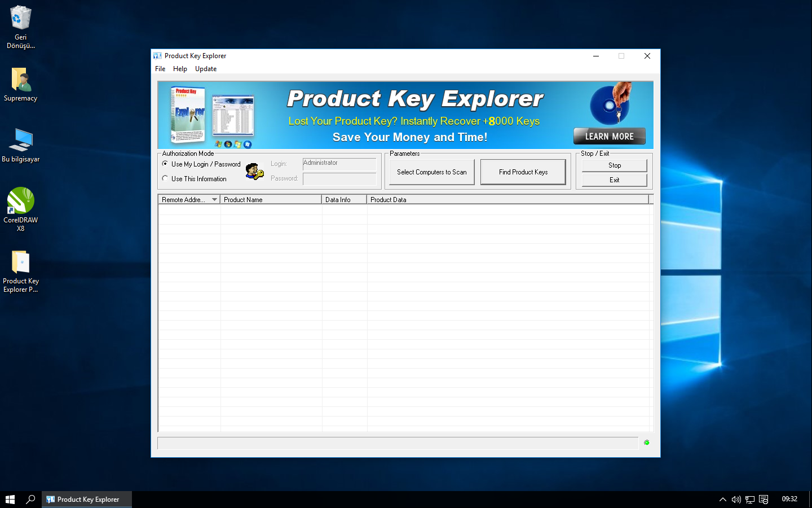Click the Select Computers to Scan button

tap(432, 172)
